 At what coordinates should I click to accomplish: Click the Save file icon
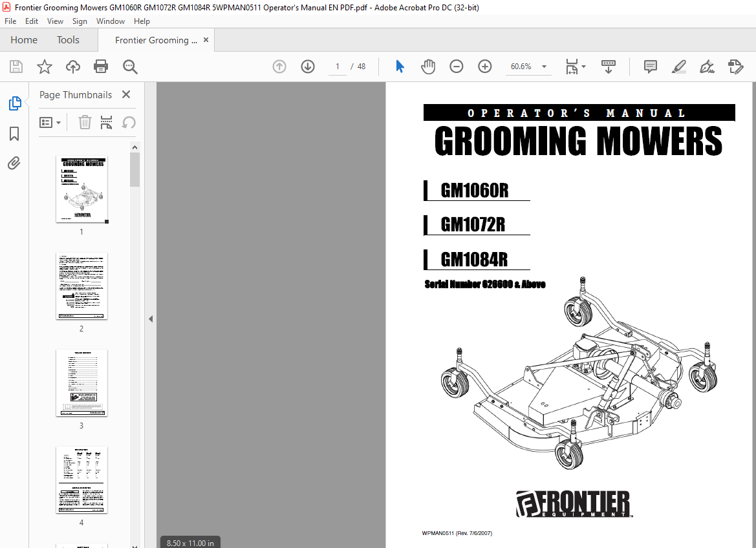(x=16, y=67)
